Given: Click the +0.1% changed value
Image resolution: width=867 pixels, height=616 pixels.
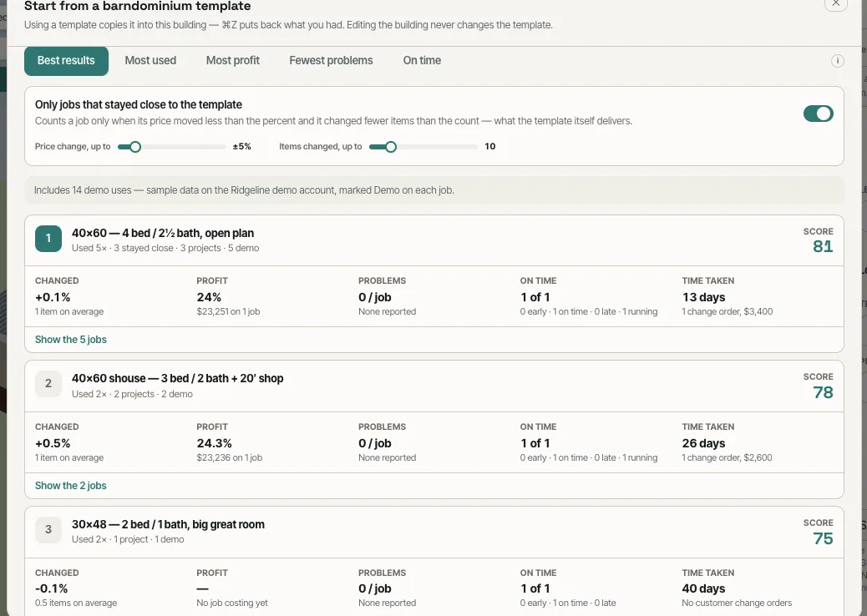Looking at the screenshot, I should point(53,297).
